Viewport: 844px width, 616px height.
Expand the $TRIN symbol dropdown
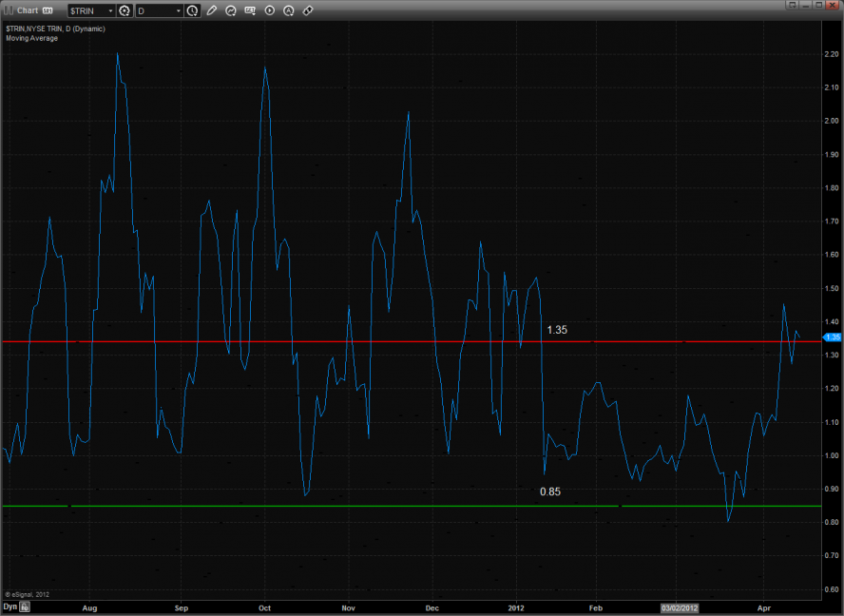tap(110, 10)
